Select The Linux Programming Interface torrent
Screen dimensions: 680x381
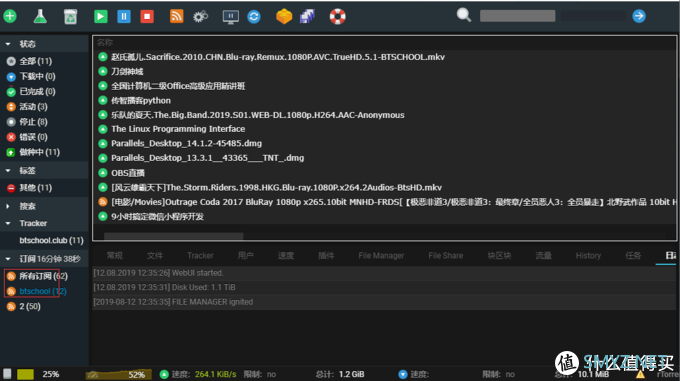[178, 129]
